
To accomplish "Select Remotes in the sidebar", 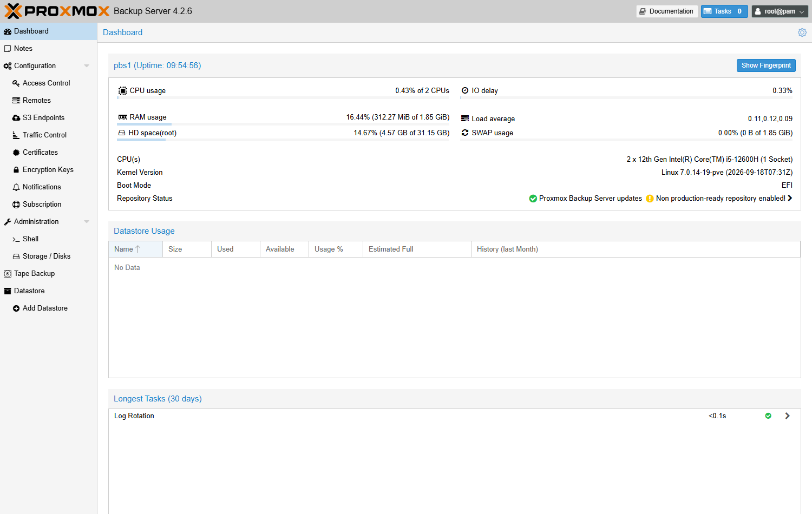I will click(x=49, y=101).
